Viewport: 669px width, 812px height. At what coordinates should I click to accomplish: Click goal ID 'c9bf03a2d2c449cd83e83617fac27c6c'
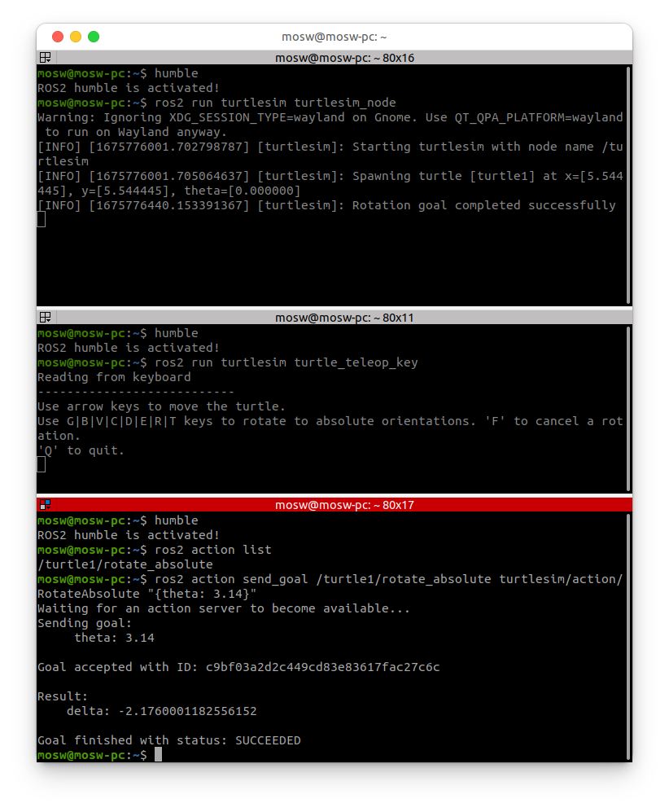323,668
